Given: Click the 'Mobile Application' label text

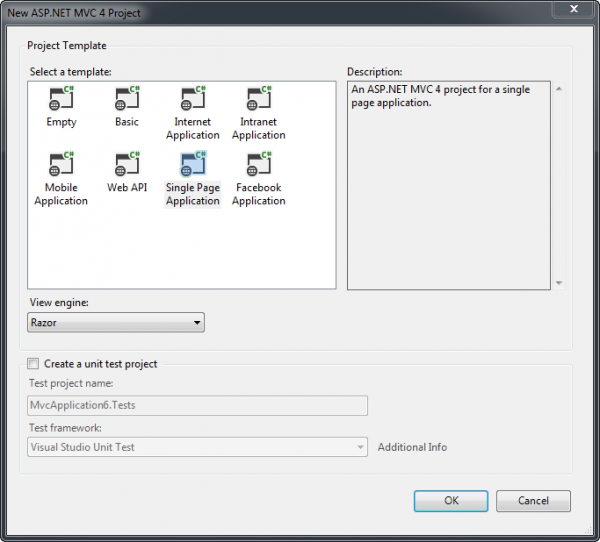Looking at the screenshot, I should tap(61, 194).
